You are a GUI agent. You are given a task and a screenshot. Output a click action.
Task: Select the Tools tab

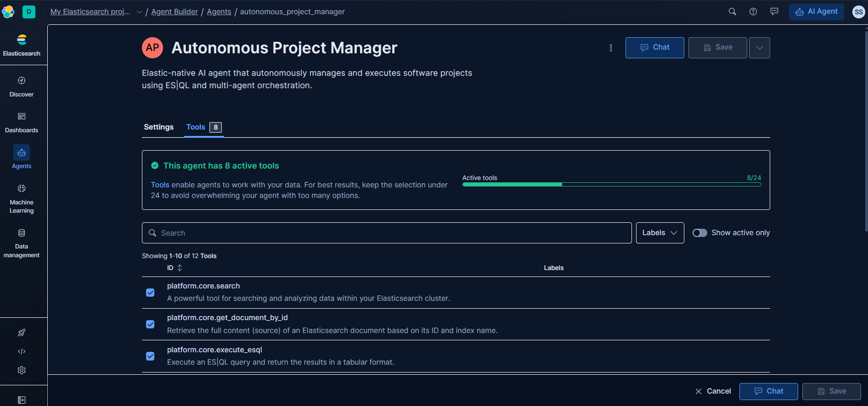[204, 127]
